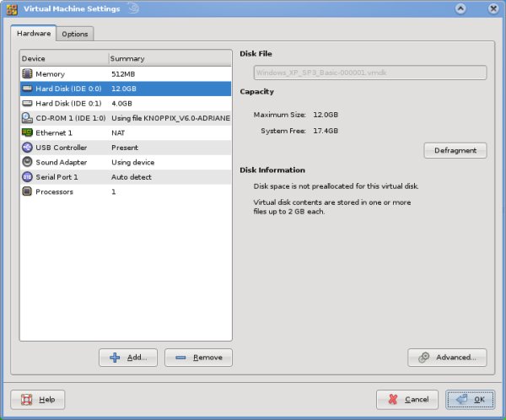Click the Memory chip icon
The height and width of the screenshot is (420, 506).
pos(27,73)
